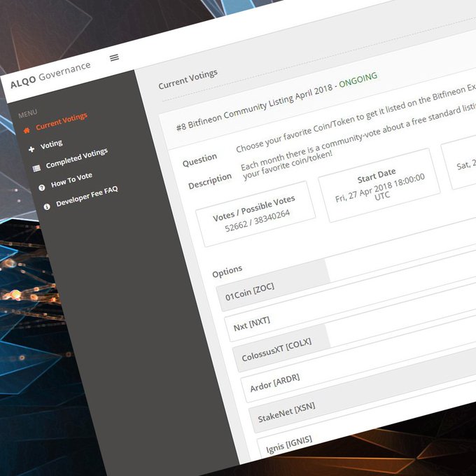Click the Question label

199,160
